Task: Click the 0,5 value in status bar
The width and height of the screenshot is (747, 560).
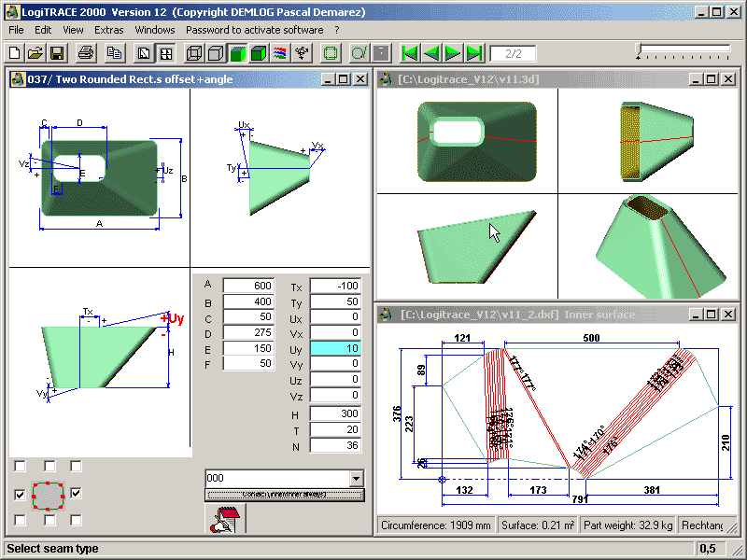Action: pyautogui.click(x=709, y=549)
